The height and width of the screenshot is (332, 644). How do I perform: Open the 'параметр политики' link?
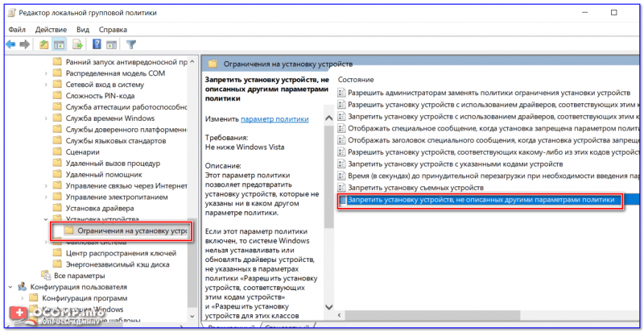pyautogui.click(x=275, y=119)
